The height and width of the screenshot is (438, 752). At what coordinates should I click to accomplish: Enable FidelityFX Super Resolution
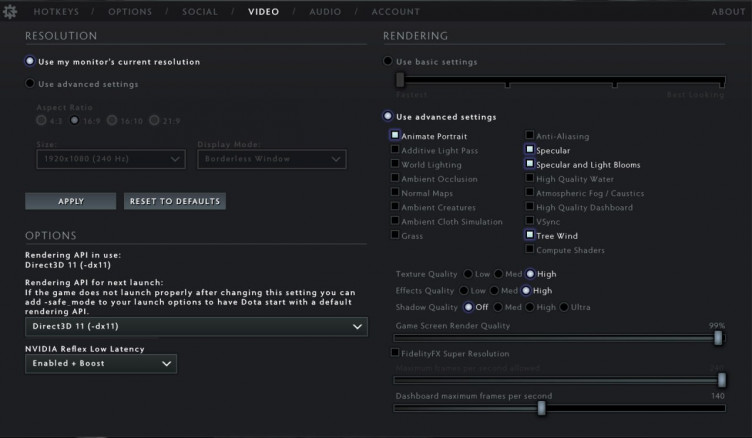coord(395,353)
